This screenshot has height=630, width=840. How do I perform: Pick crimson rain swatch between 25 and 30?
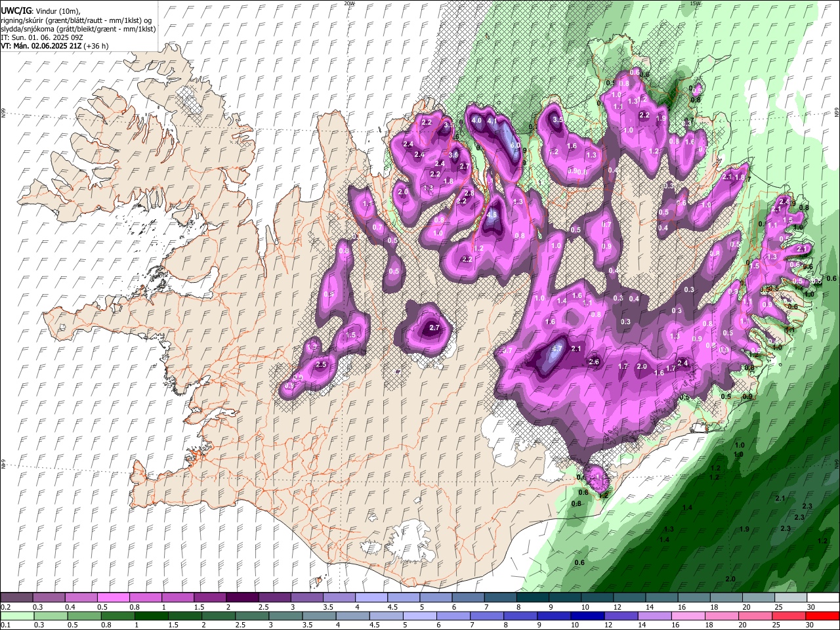[789, 616]
